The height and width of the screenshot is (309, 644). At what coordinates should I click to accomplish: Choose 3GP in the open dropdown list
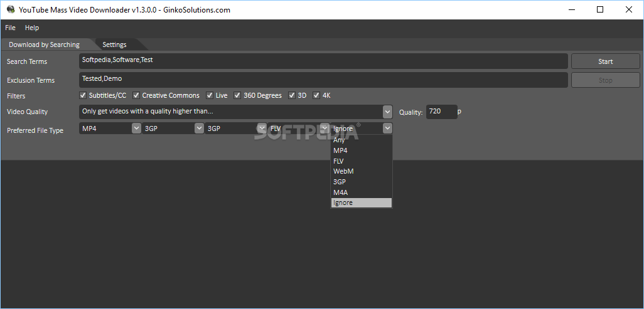[362, 181]
